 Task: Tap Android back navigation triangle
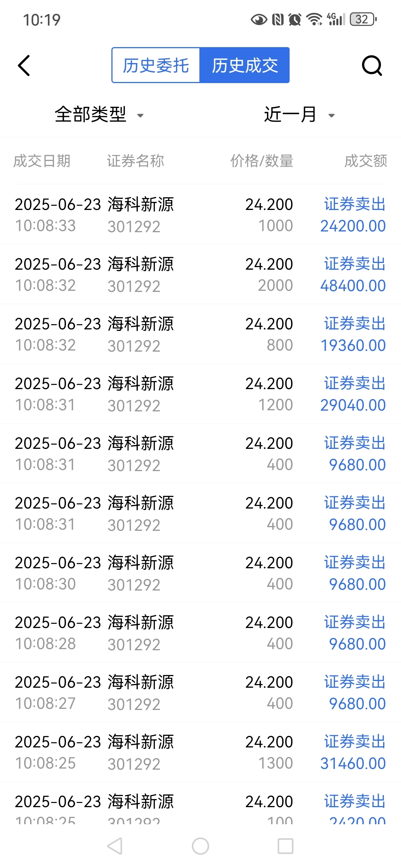(x=115, y=846)
